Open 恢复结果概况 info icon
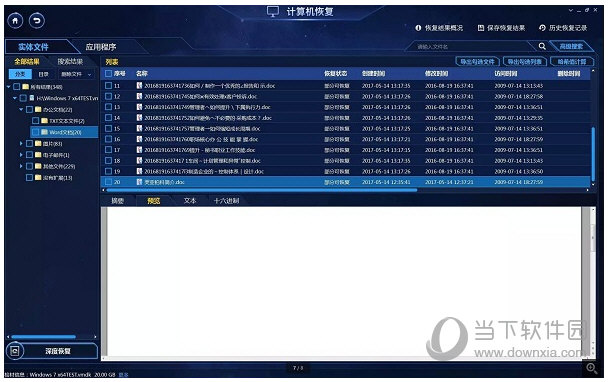This screenshot has width=611, height=382. [x=418, y=28]
